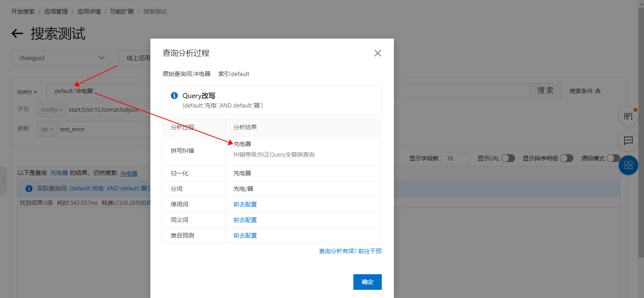Go to 功能扩展 breadcrumb
The height and width of the screenshot is (298, 644).
click(x=122, y=12)
